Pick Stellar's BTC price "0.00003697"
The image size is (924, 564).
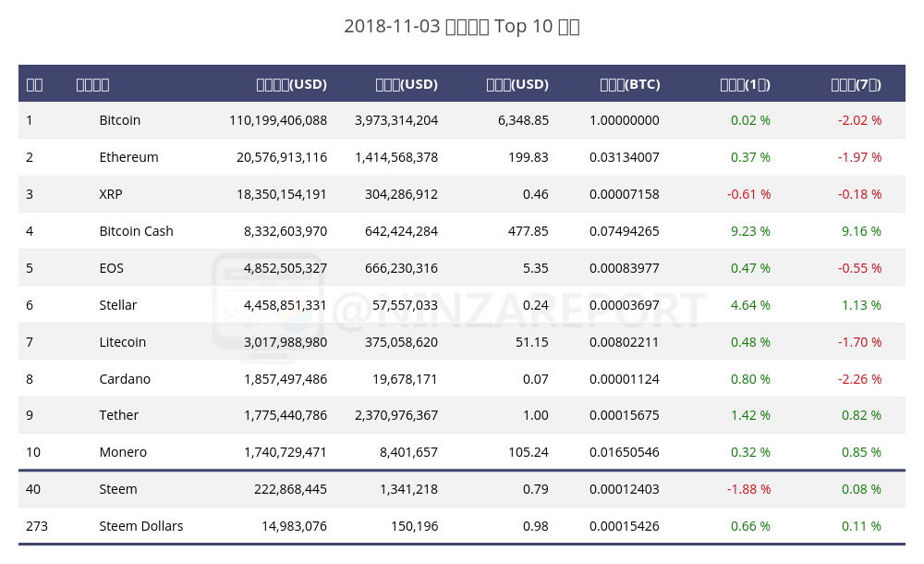(x=624, y=305)
